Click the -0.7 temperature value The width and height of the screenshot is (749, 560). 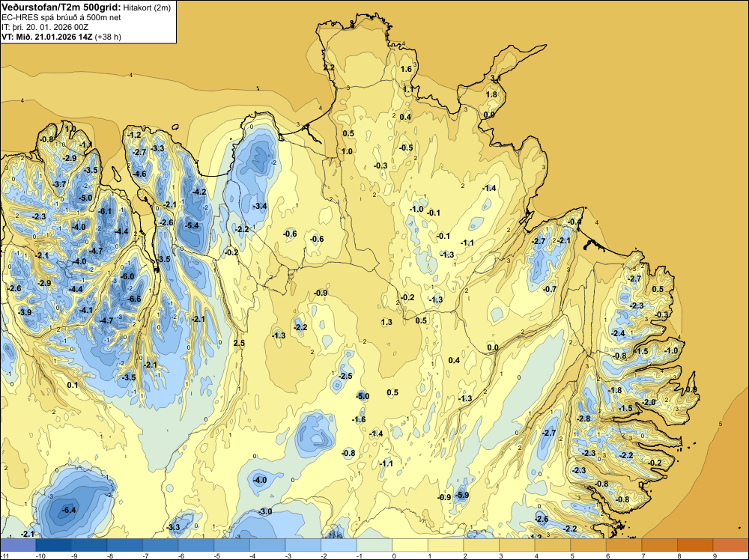(x=550, y=289)
